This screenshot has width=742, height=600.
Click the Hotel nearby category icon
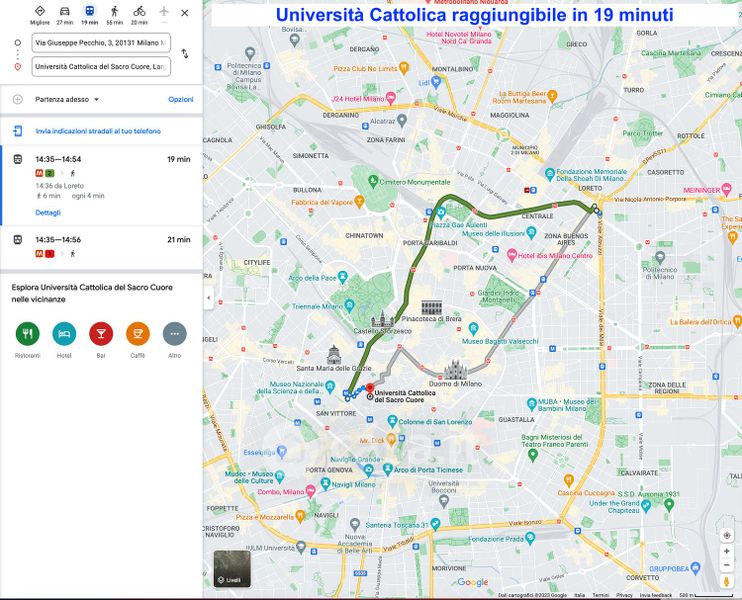pos(64,333)
